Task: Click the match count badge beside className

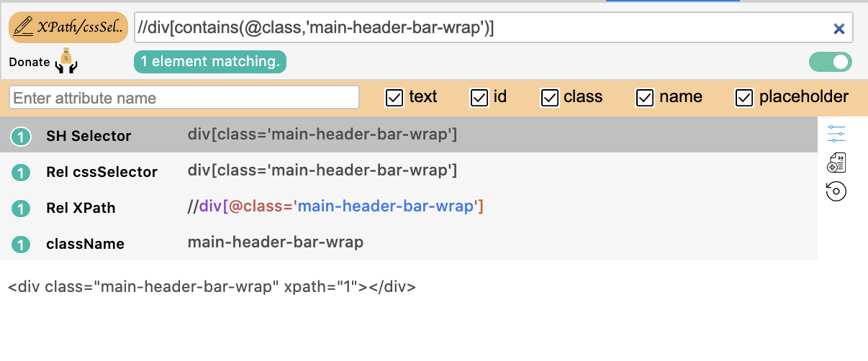Action: 22,244
